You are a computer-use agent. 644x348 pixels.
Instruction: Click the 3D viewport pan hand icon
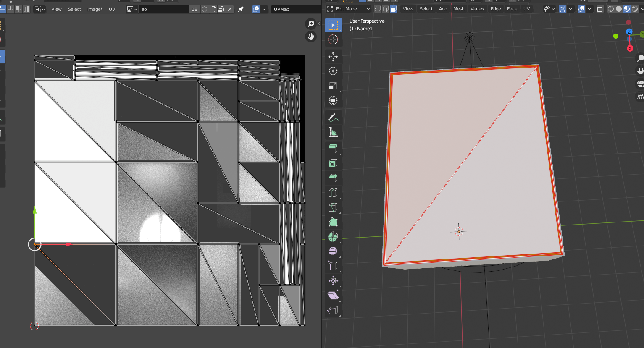click(x=640, y=71)
